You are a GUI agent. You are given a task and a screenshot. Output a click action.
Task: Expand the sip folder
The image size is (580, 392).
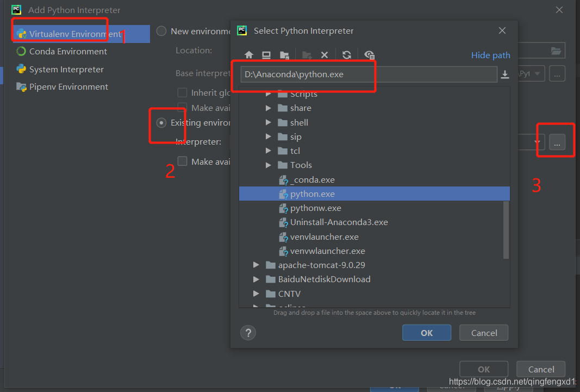pos(268,136)
